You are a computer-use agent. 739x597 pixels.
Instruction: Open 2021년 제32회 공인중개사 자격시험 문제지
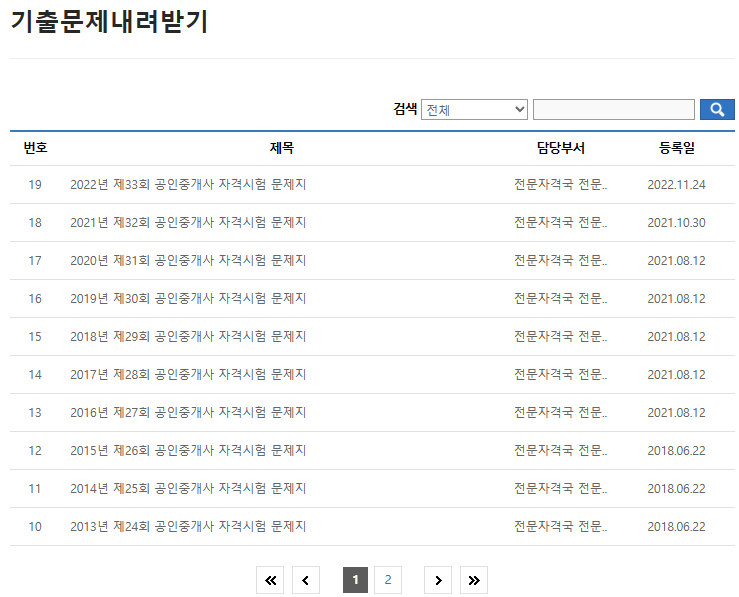[188, 222]
